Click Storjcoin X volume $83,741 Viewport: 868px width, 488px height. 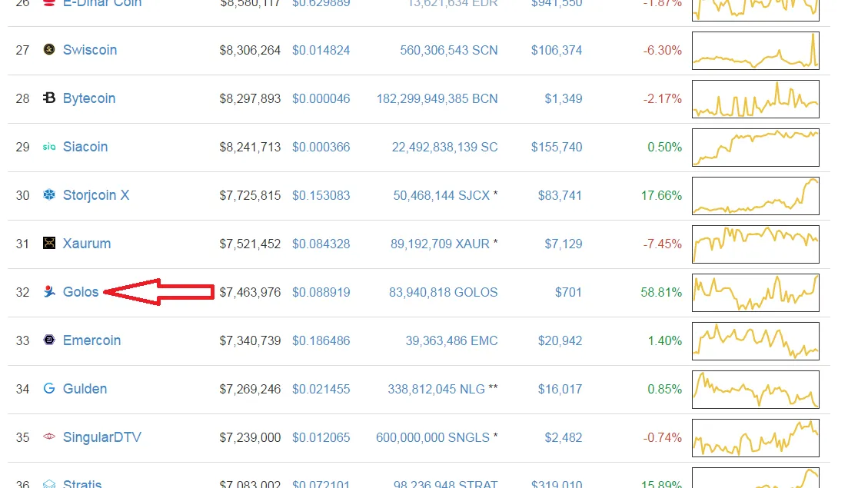click(560, 195)
